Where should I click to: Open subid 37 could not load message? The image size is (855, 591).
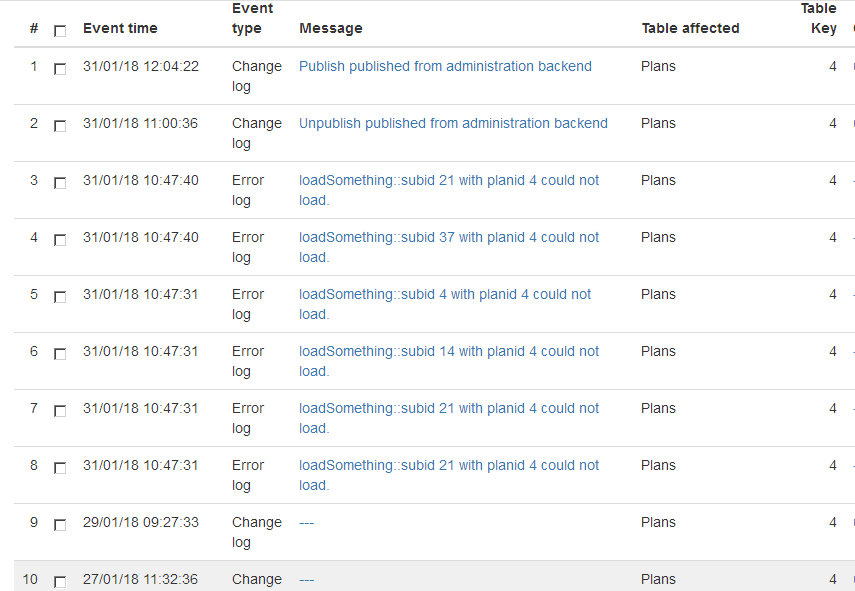449,247
